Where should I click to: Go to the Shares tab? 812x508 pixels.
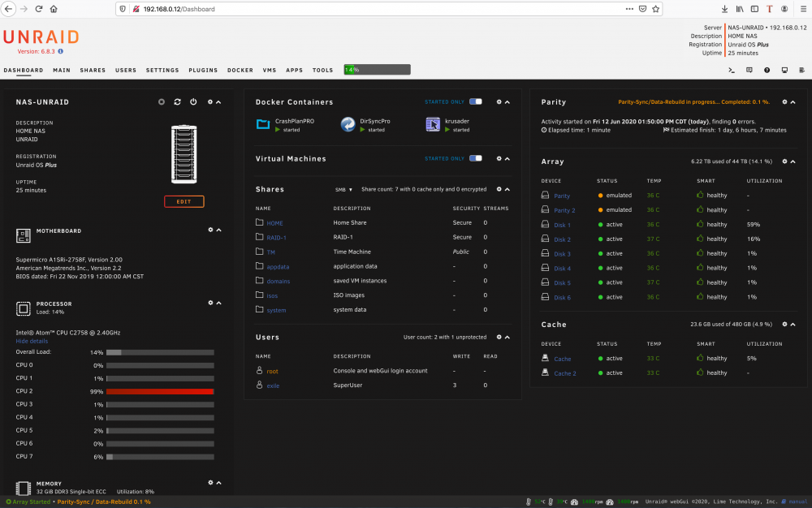point(93,71)
